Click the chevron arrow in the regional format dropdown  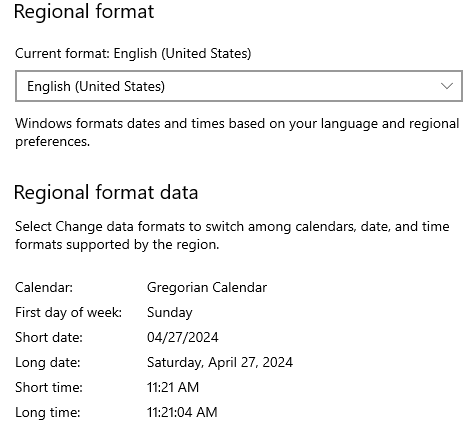[x=446, y=86]
